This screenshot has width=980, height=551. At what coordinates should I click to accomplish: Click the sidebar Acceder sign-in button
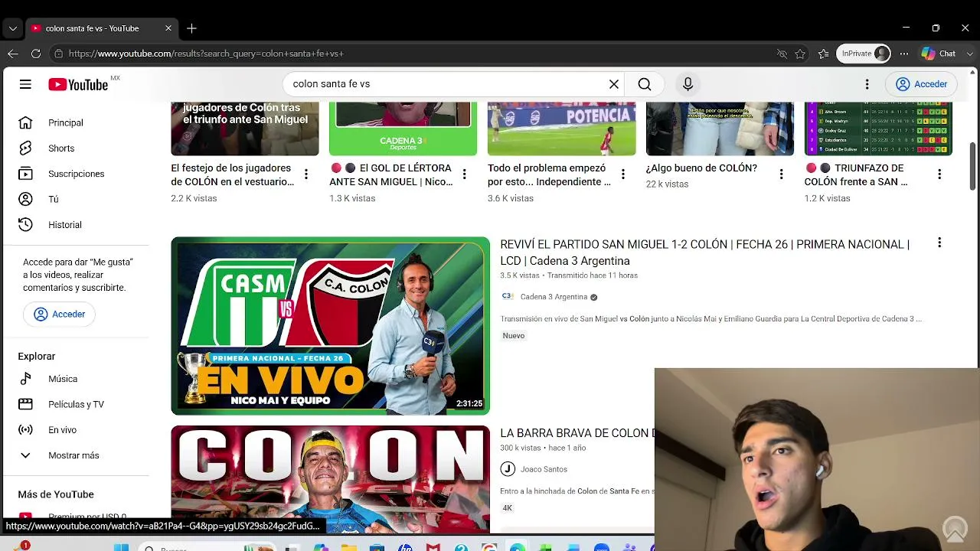click(60, 314)
